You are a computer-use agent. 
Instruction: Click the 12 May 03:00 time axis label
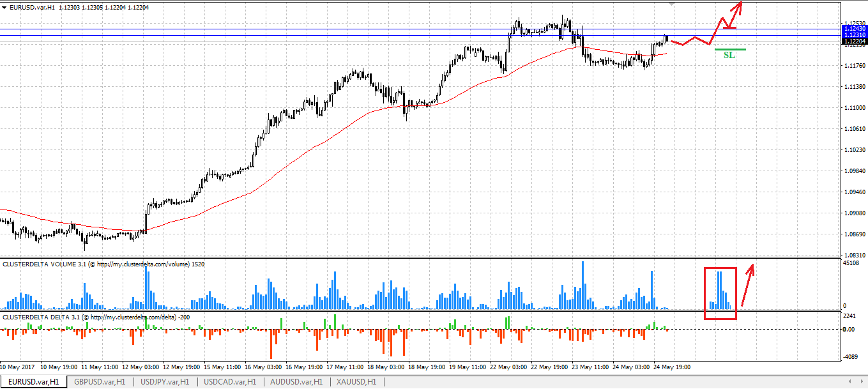click(140, 368)
